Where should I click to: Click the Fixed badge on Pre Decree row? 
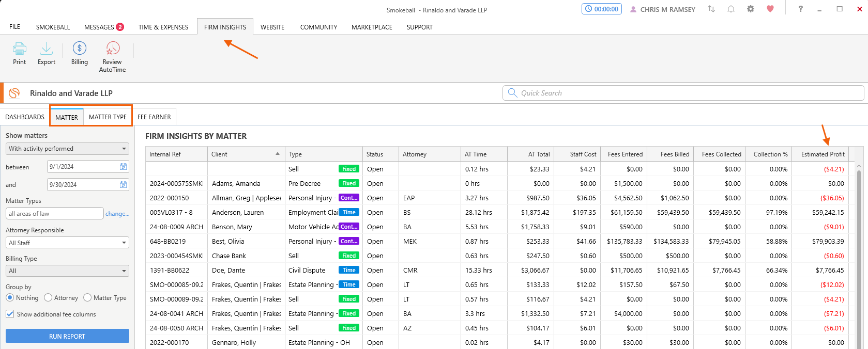[x=349, y=183]
